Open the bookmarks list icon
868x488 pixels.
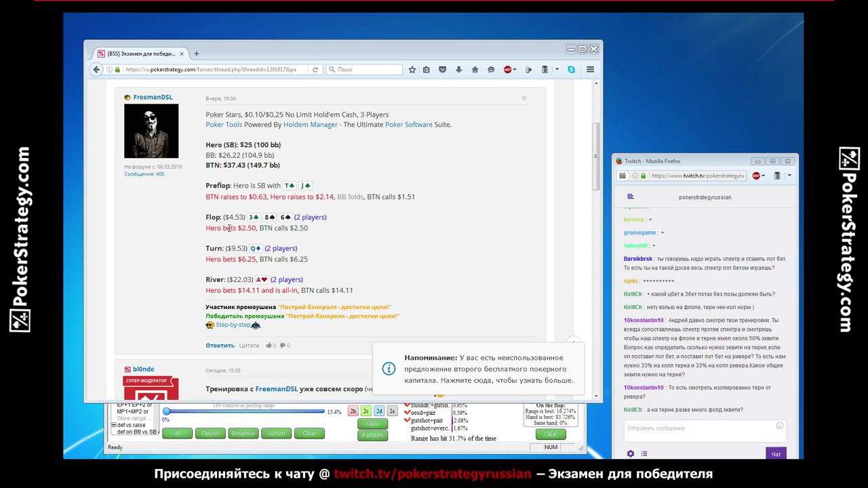point(427,69)
